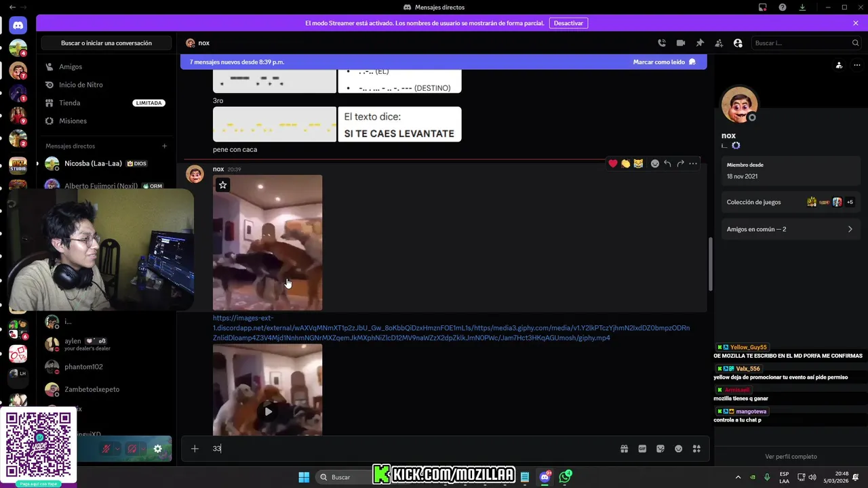
Task: Click Buscar o iniciar una conversación
Action: pyautogui.click(x=106, y=43)
